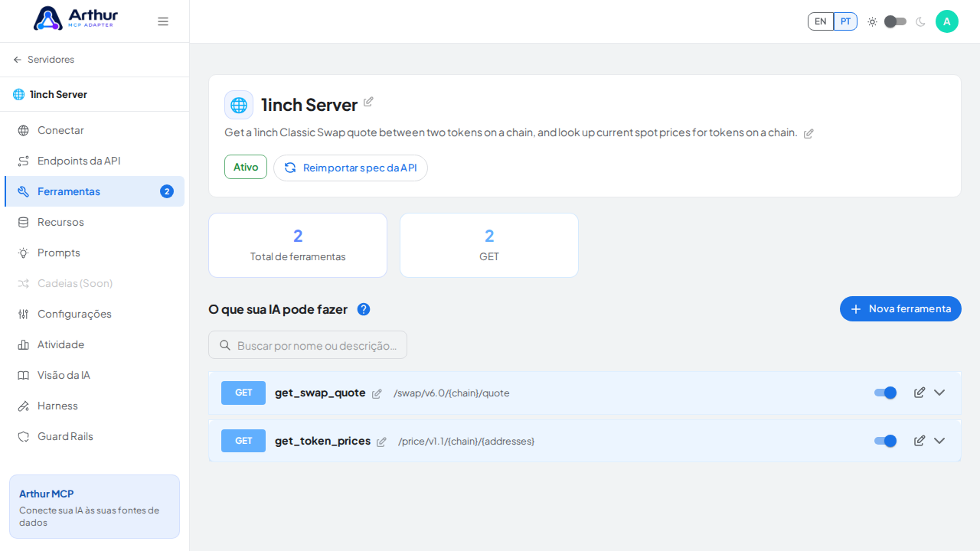This screenshot has height=551, width=980.
Task: Click the Total de ferramentas card
Action: 298,245
